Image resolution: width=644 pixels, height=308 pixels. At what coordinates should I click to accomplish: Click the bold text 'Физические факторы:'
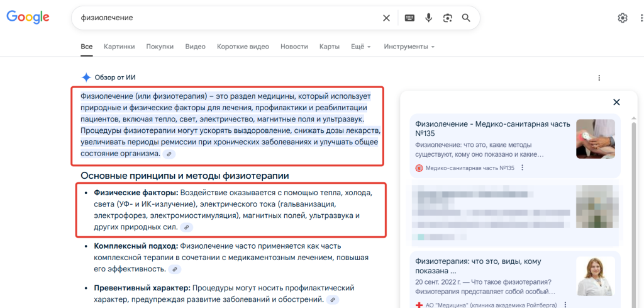[136, 193]
